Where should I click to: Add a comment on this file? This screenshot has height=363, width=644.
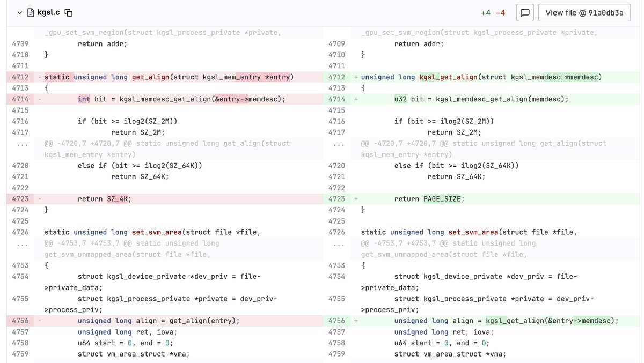(x=525, y=12)
